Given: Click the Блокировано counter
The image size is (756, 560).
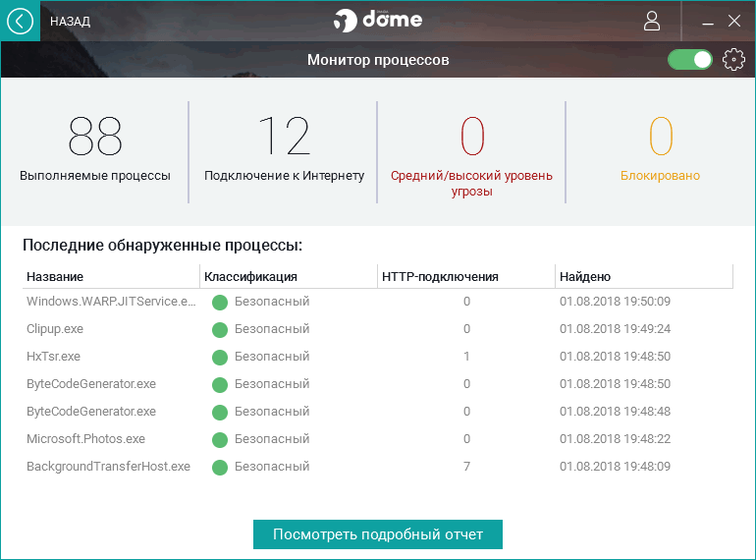Looking at the screenshot, I should [660, 149].
